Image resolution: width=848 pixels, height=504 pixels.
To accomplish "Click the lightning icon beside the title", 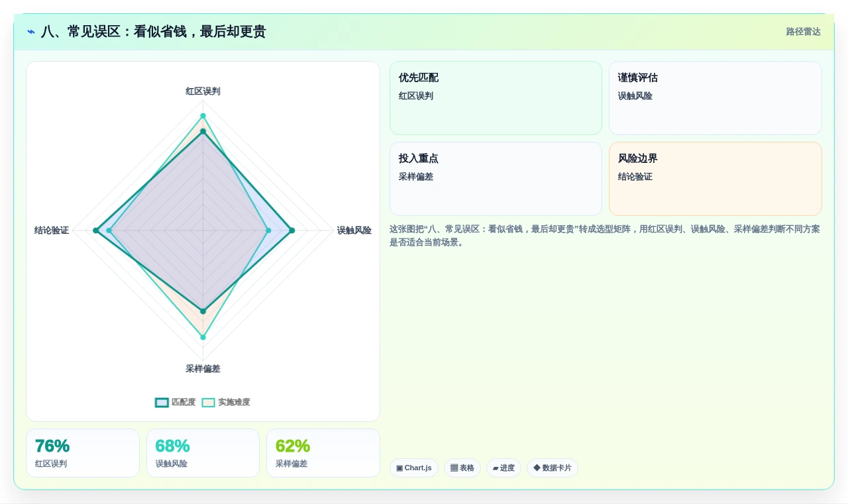I will click(31, 32).
